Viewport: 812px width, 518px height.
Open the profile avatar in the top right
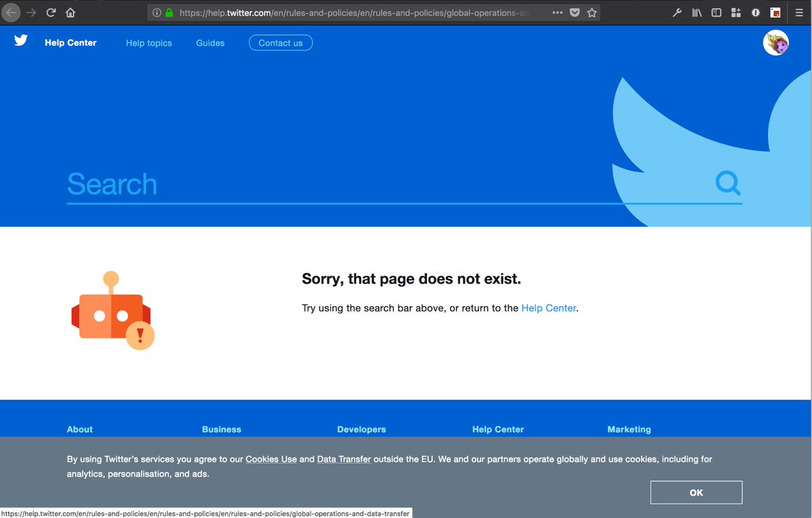[775, 43]
